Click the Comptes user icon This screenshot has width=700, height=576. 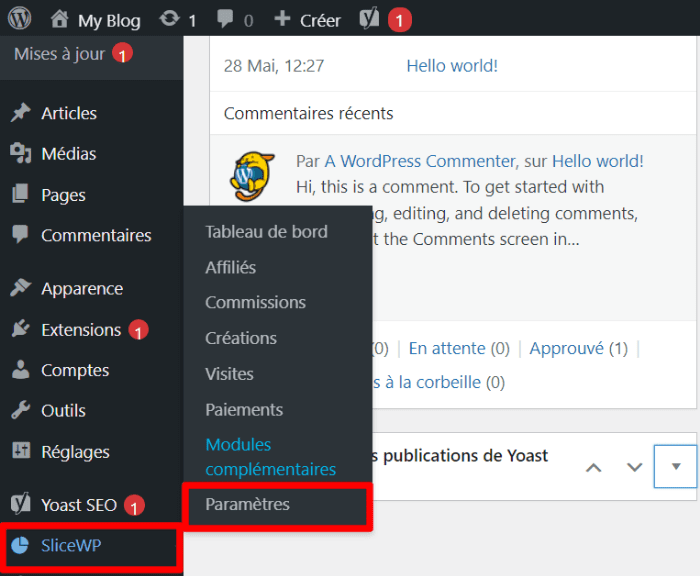point(21,369)
